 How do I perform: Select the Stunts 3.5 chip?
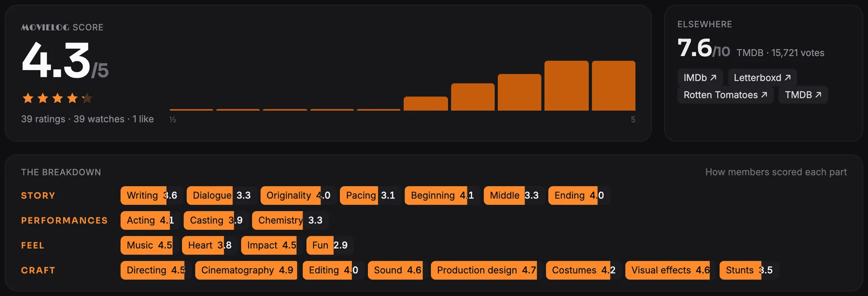tap(749, 270)
